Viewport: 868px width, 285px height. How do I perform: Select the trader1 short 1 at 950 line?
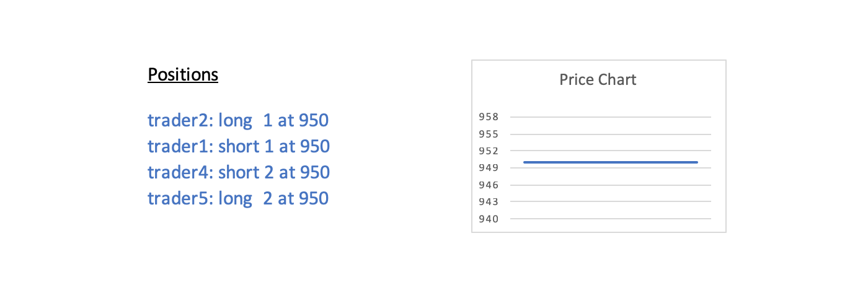[239, 146]
